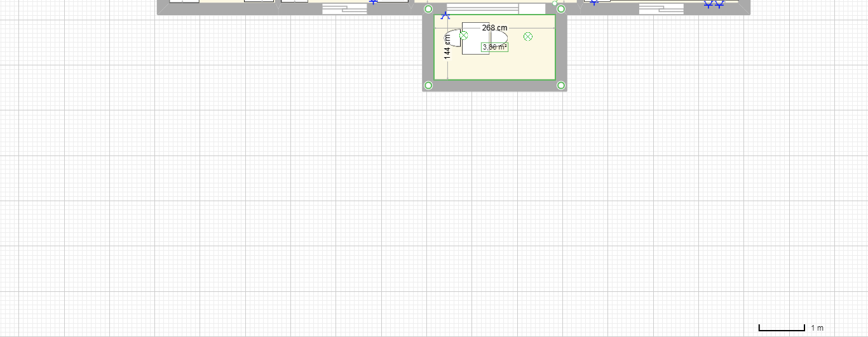The height and width of the screenshot is (337, 868).
Task: Click the bottom gray wall of the selected room
Action: click(494, 86)
